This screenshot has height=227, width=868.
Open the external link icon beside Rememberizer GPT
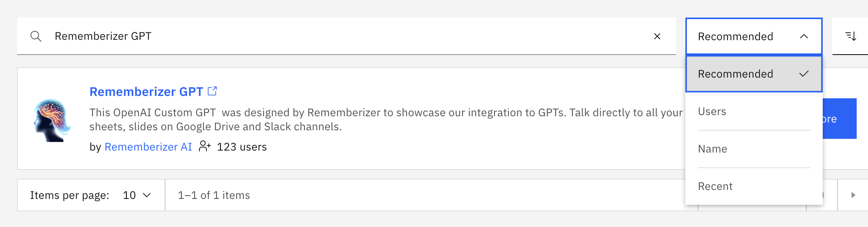click(x=212, y=91)
